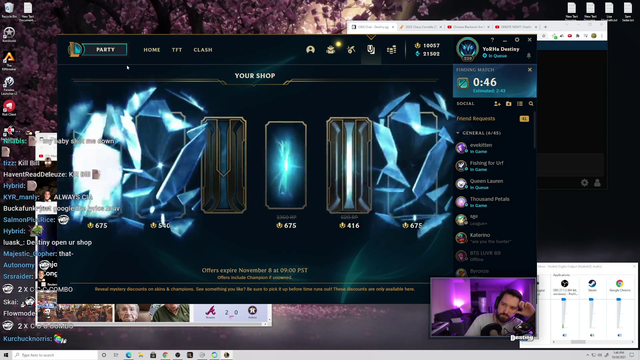Select the third shop card with banner
Viewport: 640px width, 360px height.
pyautogui.click(x=223, y=165)
